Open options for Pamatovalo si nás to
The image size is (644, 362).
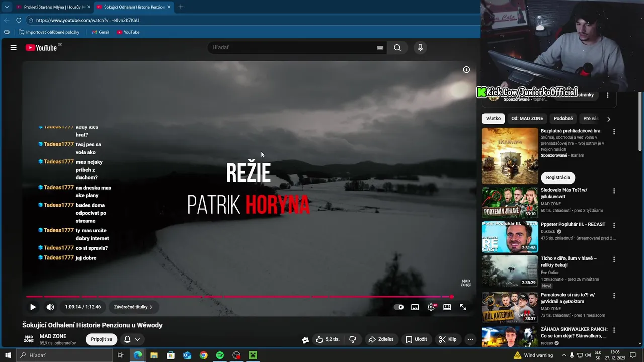click(x=614, y=296)
